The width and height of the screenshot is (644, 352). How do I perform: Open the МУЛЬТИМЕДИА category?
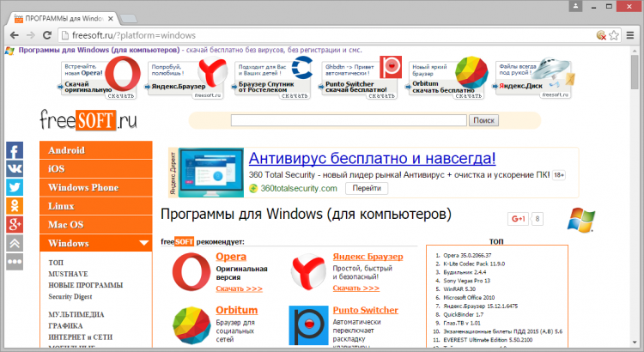(x=76, y=314)
